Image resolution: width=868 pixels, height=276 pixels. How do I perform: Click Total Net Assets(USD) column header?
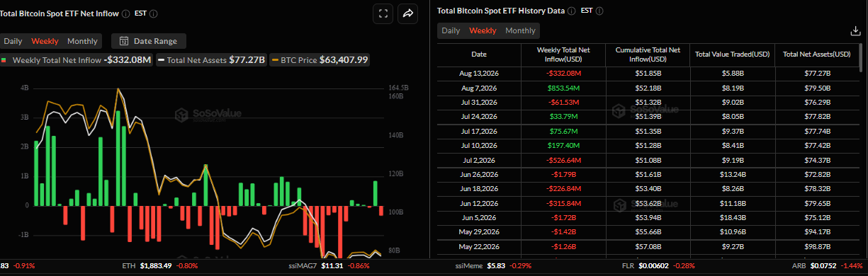click(x=816, y=54)
